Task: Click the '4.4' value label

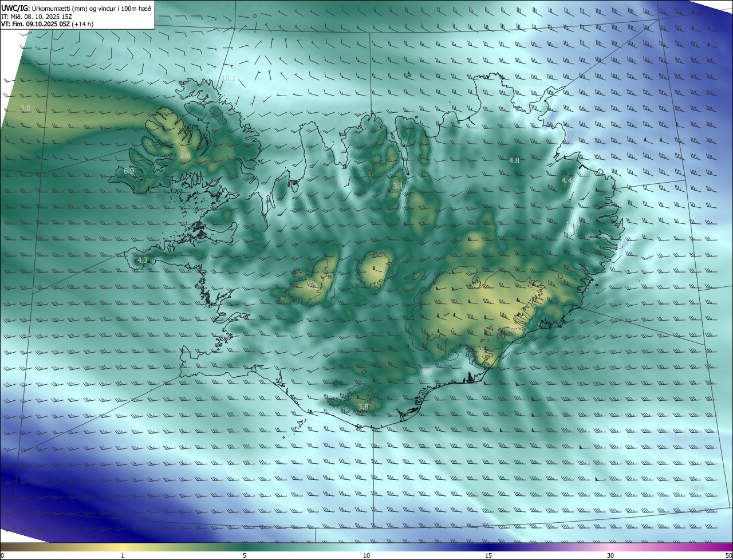Action: point(566,180)
